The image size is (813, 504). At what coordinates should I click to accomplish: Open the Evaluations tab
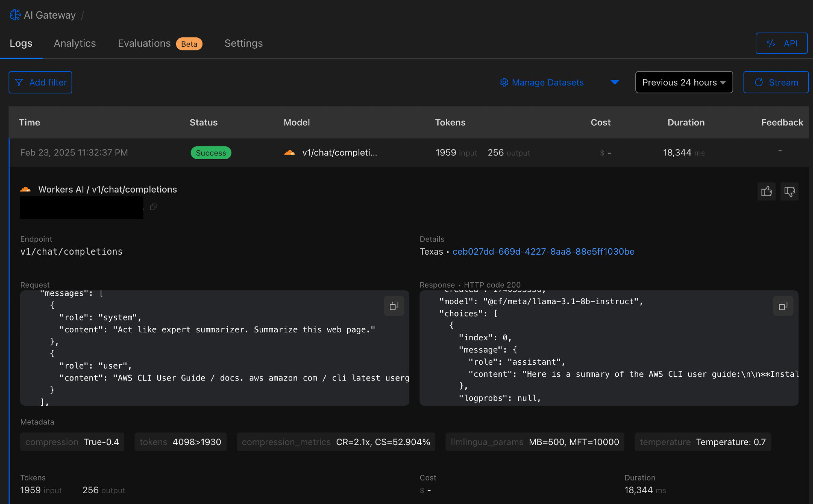pyautogui.click(x=144, y=43)
